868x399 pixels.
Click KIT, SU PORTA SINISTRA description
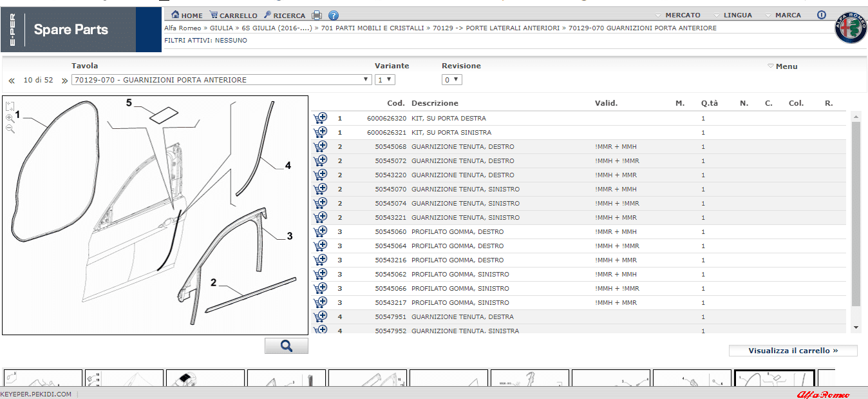click(x=451, y=133)
